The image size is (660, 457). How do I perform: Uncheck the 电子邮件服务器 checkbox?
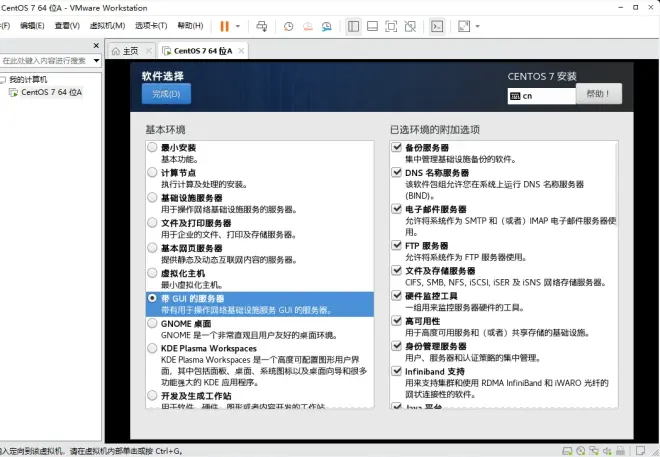[x=397, y=209]
